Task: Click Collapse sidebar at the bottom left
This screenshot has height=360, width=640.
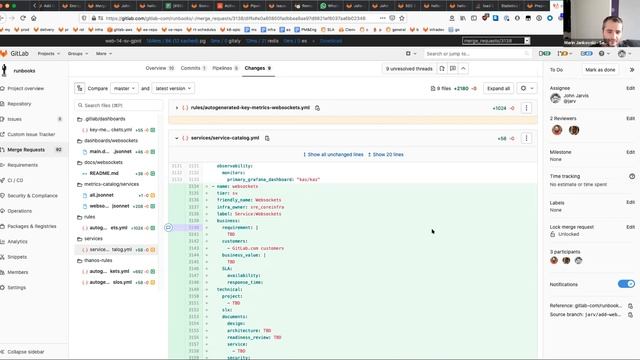Action: click(25, 352)
